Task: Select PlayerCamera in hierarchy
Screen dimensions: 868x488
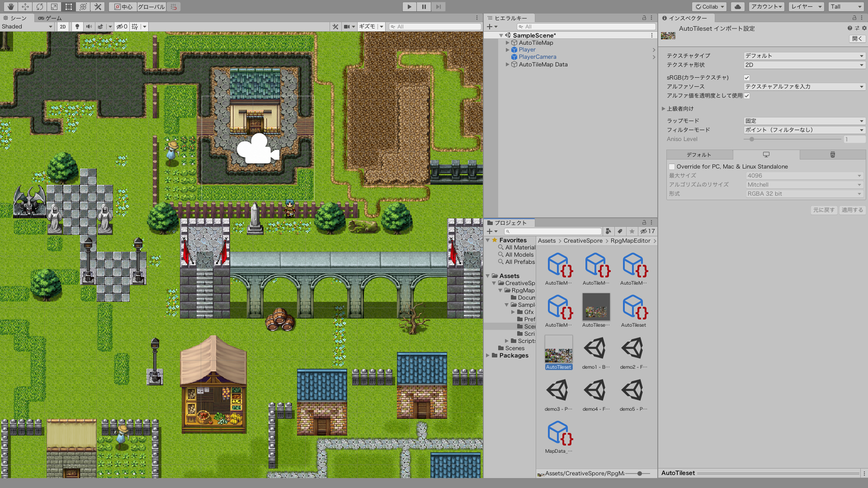Action: [538, 57]
